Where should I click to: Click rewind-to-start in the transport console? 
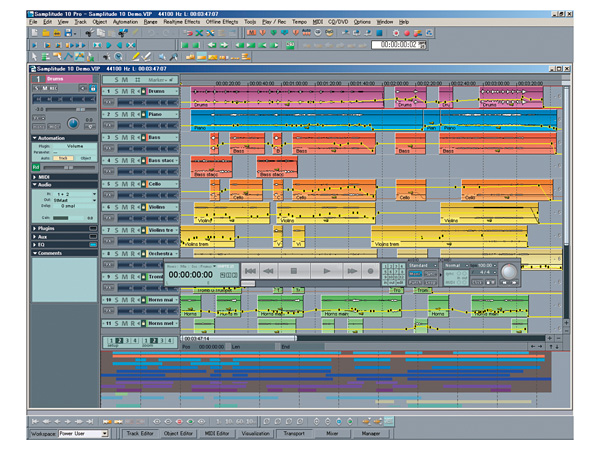[x=250, y=271]
